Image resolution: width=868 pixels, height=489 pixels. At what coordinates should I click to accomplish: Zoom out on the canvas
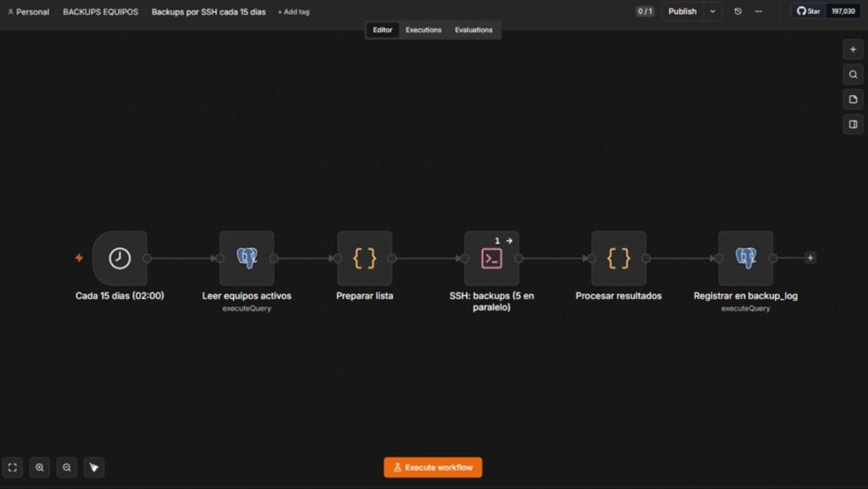tap(66, 467)
